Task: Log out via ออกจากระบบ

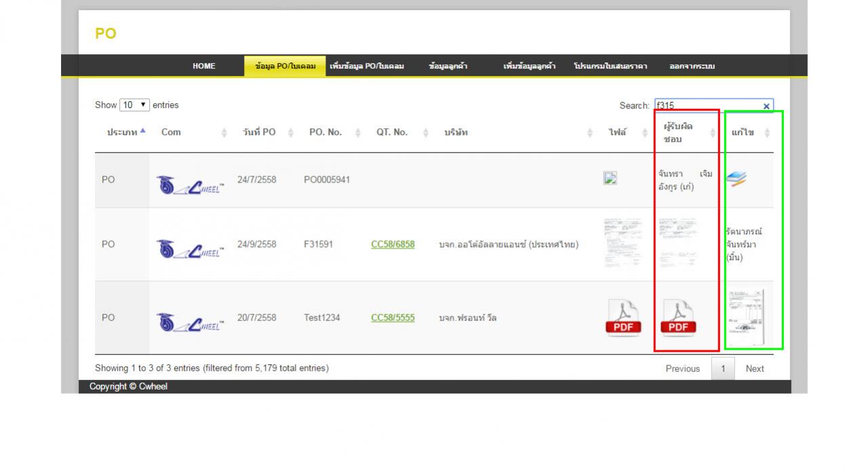Action: pyautogui.click(x=692, y=66)
